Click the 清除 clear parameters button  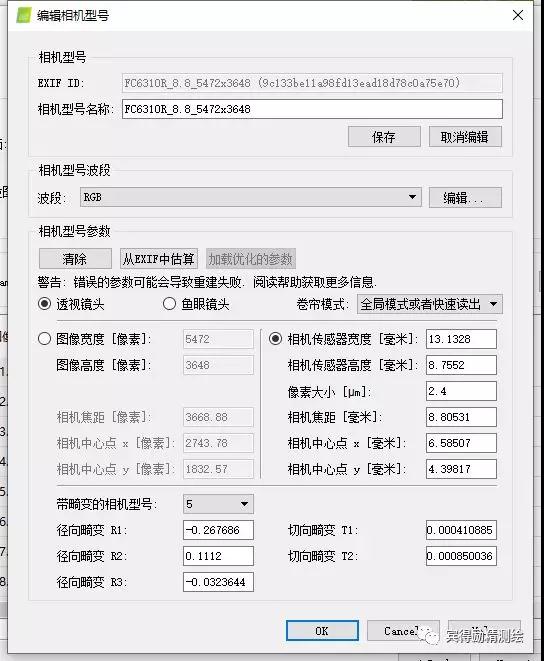(x=75, y=258)
